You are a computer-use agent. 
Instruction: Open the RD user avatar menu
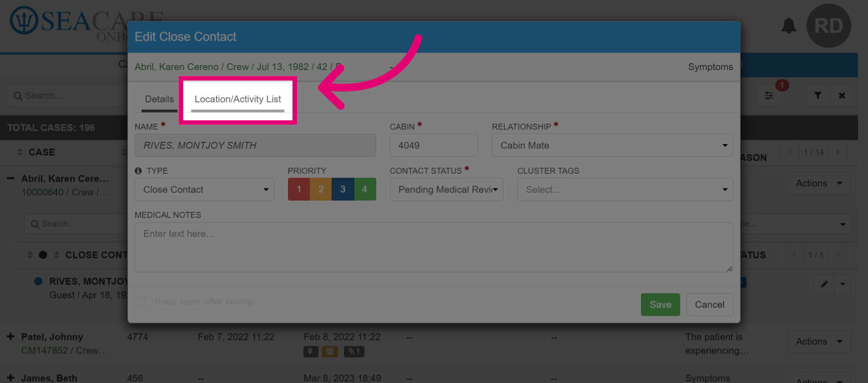pyautogui.click(x=829, y=26)
